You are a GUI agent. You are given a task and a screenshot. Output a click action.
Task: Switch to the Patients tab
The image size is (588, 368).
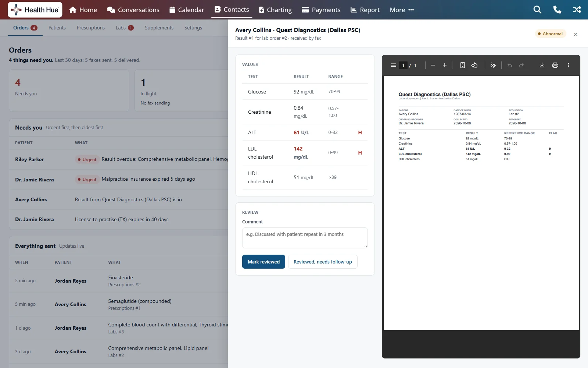click(x=57, y=28)
